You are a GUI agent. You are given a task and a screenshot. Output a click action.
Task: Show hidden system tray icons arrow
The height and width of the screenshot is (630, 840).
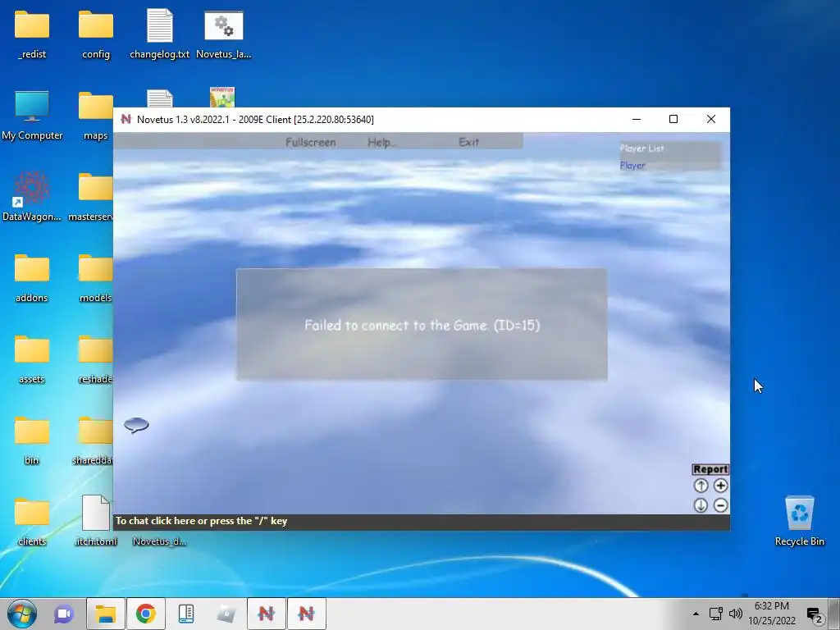(696, 614)
